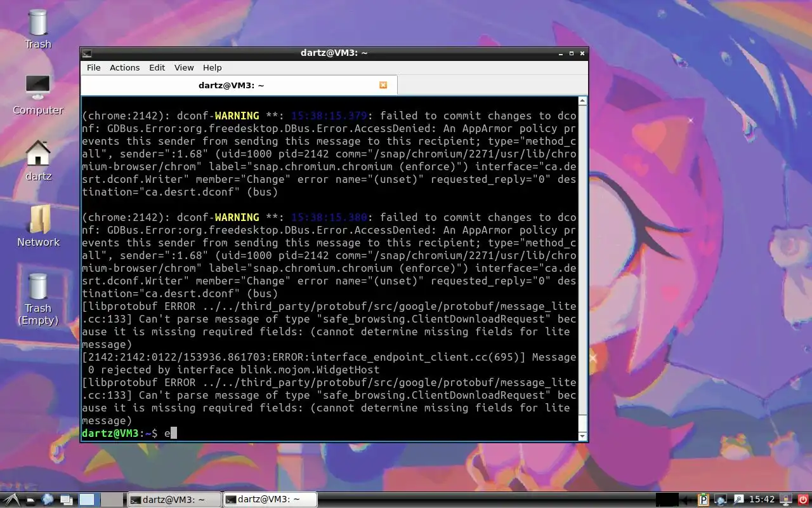The image size is (812, 508).
Task: Click the red power logout button
Action: click(803, 500)
